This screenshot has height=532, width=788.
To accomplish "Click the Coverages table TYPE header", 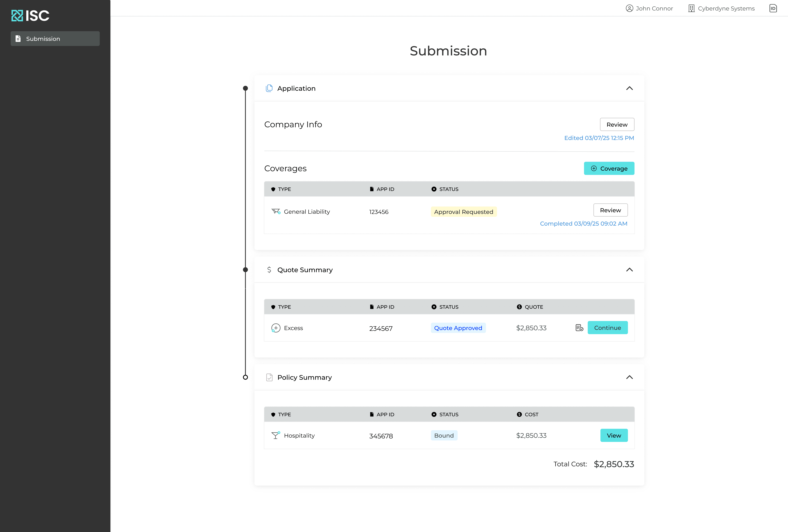I will (281, 189).
